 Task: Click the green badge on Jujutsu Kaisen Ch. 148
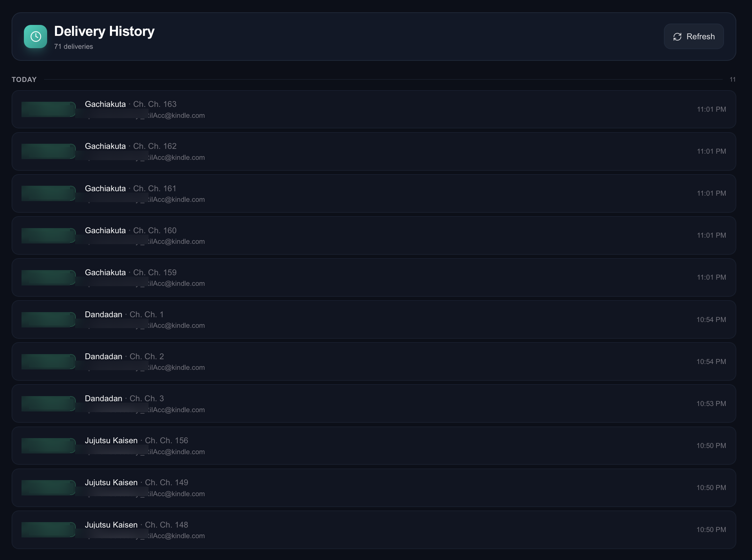(x=48, y=530)
